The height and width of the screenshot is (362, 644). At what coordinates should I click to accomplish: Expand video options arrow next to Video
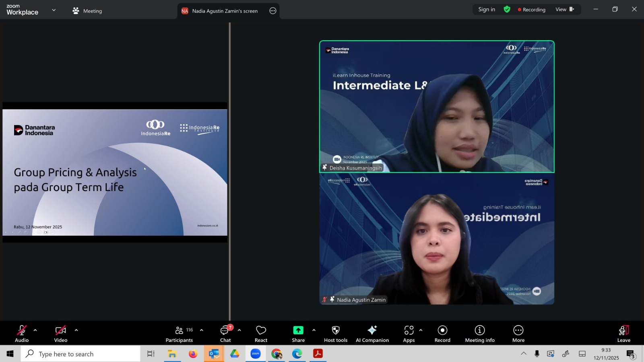(x=76, y=330)
